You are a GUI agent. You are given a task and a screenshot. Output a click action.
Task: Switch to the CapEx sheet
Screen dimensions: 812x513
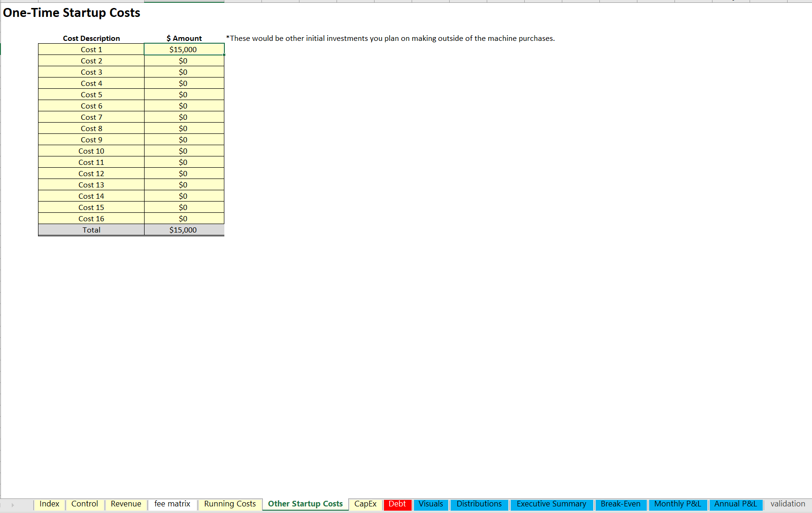[x=365, y=504]
